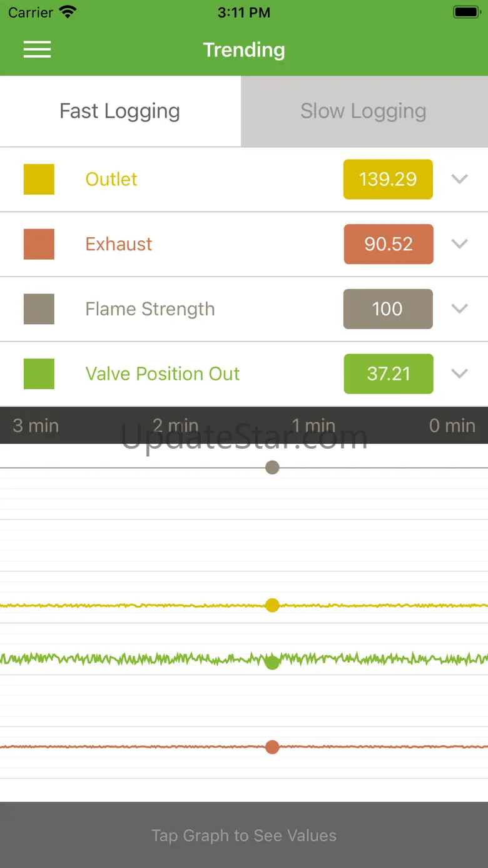Tap the Outlet value 139.29 badge

coord(388,179)
